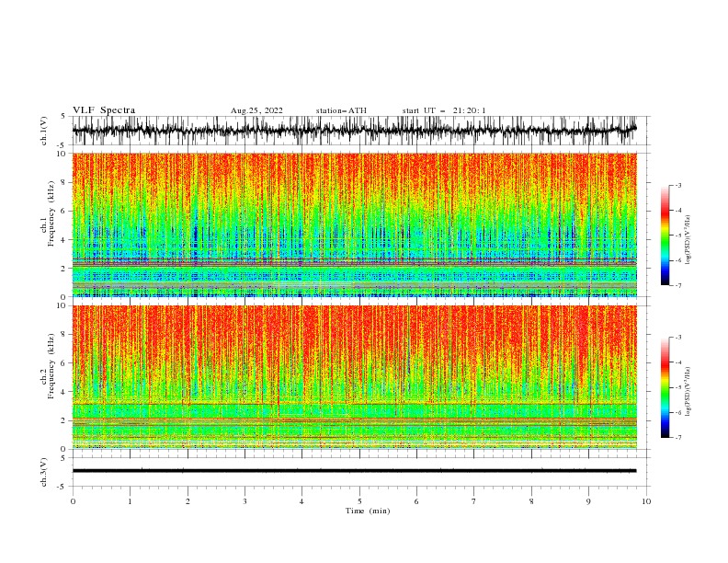Click the '-7' tick on the ch.2 colorbar

pyautogui.click(x=677, y=437)
